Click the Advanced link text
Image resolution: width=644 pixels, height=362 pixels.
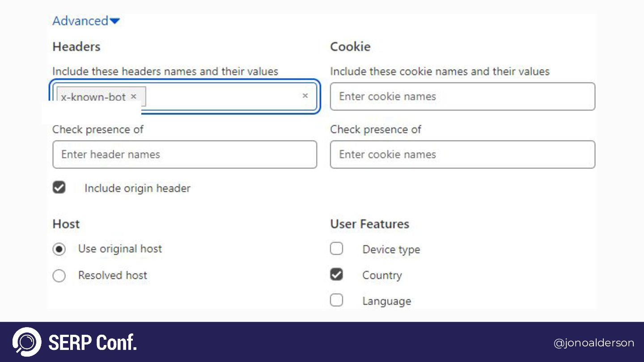click(80, 21)
